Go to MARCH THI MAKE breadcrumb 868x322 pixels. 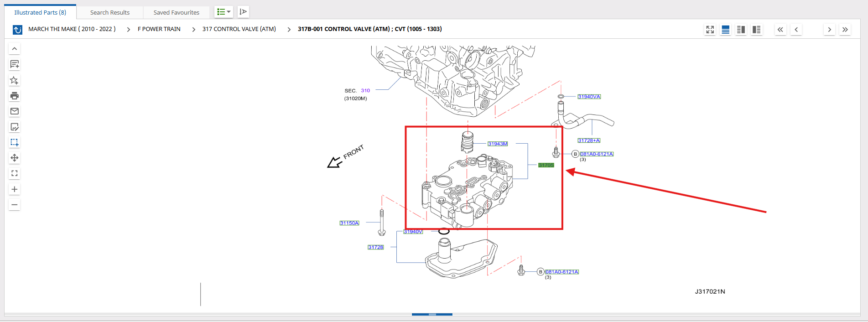[x=72, y=29]
